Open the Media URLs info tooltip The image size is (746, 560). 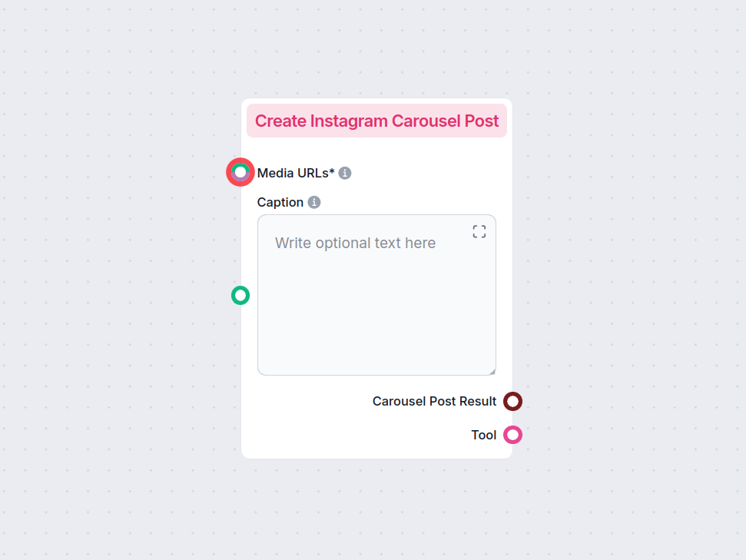click(x=344, y=173)
